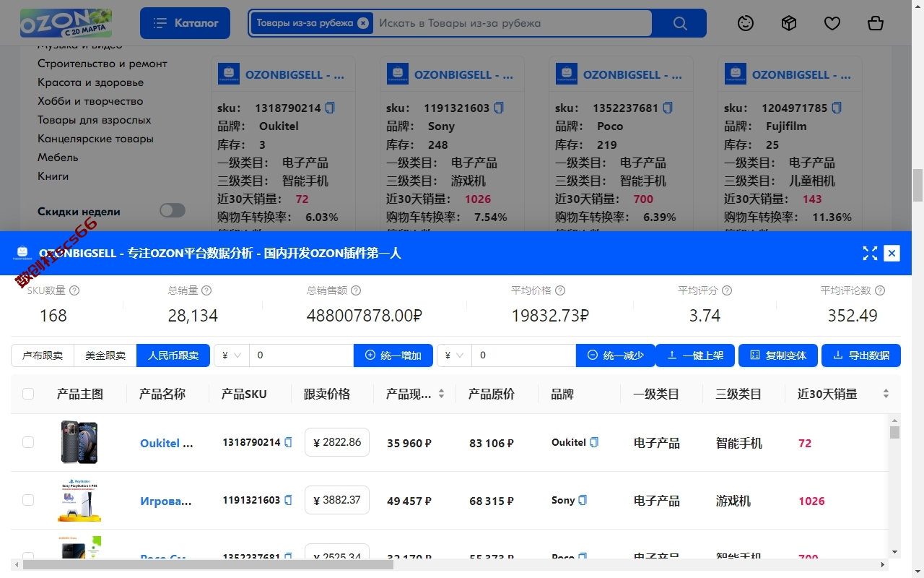Open the orders box icon
This screenshot has height=578, width=924.
(789, 23)
